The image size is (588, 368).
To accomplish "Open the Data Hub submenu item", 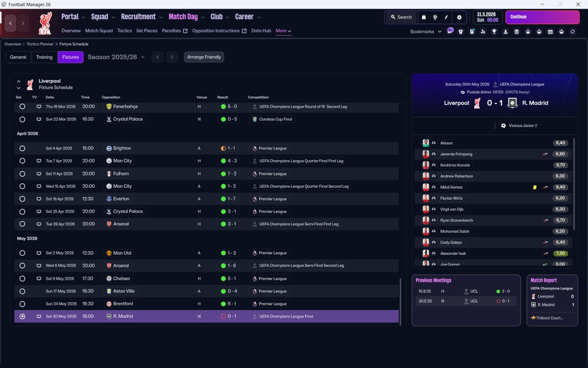I will click(261, 31).
